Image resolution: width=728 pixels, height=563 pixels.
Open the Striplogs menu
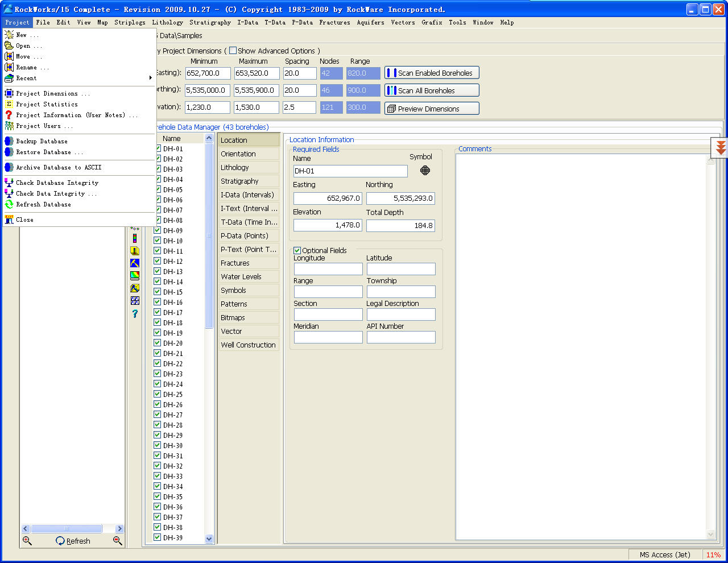[x=130, y=22]
